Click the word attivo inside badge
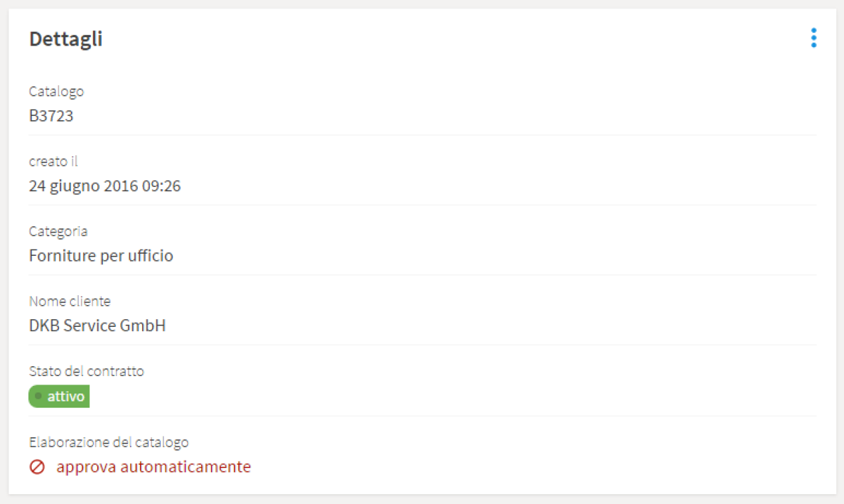 [x=66, y=396]
